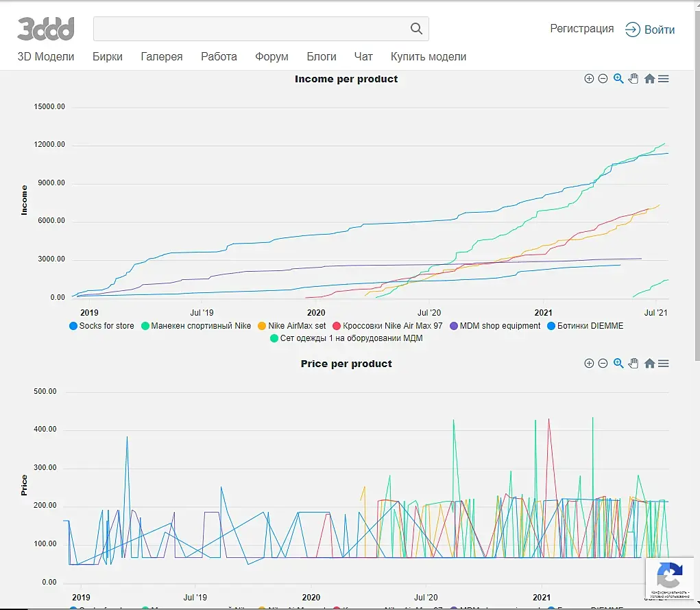Click orange marker beside Nike AirMax set
The image size is (700, 610).
[x=262, y=326]
